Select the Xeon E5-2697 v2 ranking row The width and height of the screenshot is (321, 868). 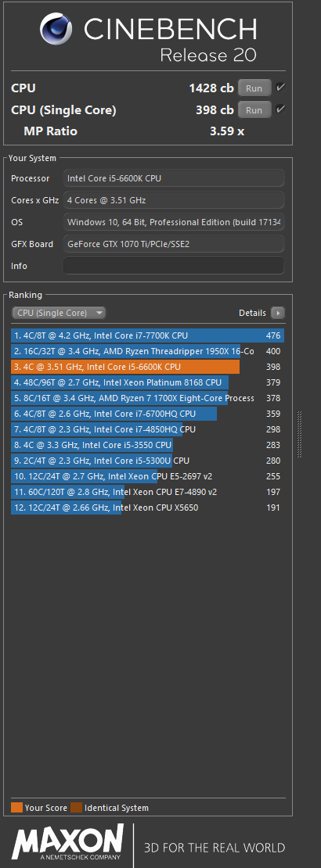click(147, 476)
